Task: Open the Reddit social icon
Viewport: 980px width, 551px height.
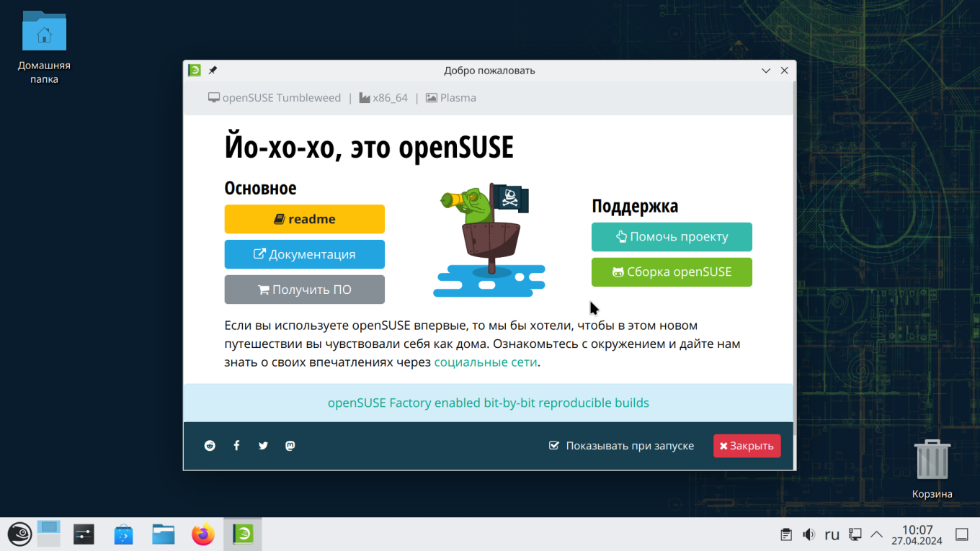Action: click(210, 446)
